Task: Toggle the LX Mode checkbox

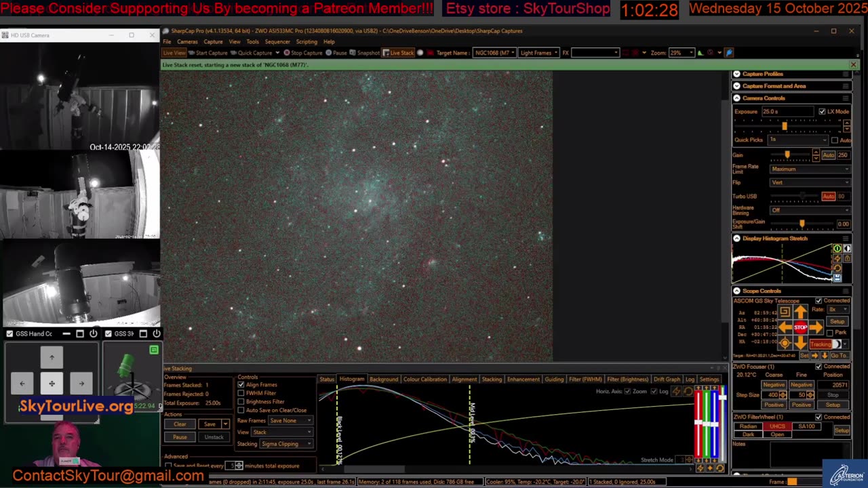Action: click(x=822, y=112)
